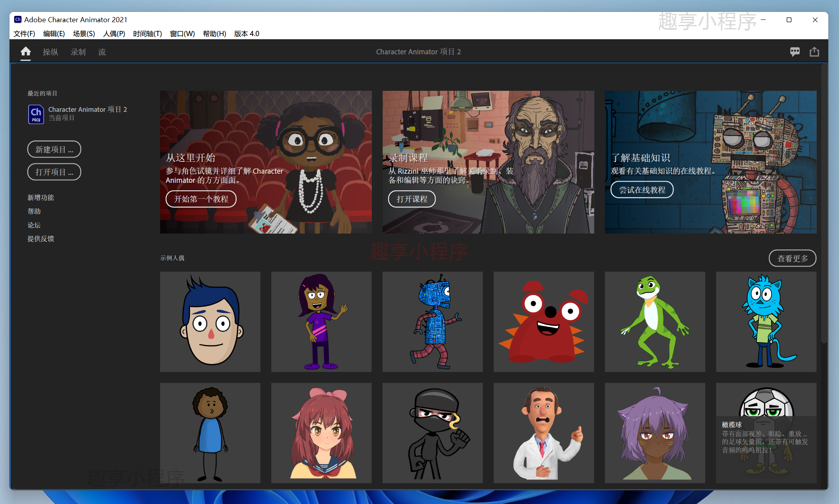
Task: Select the black ninja puppet thumbnail
Action: 433,433
